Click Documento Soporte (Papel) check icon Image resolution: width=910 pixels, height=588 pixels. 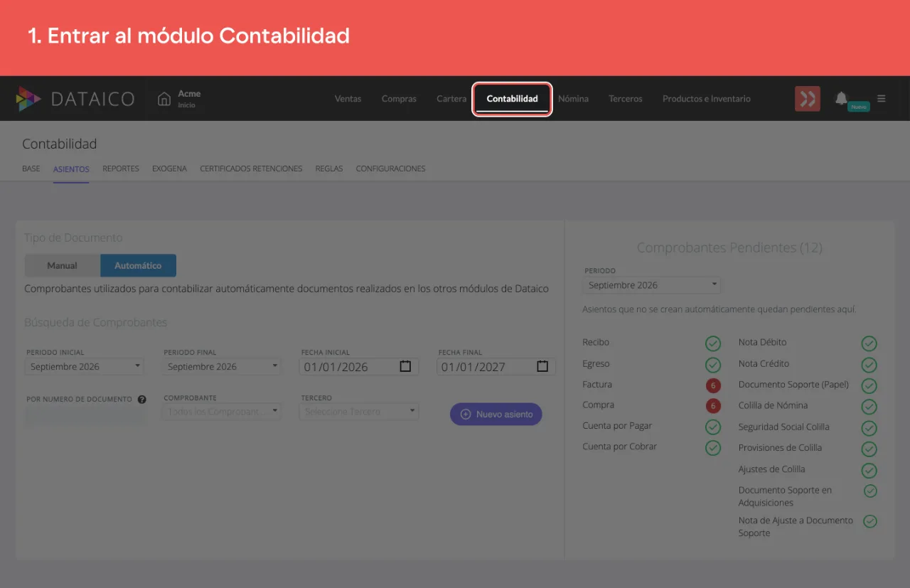coord(869,386)
